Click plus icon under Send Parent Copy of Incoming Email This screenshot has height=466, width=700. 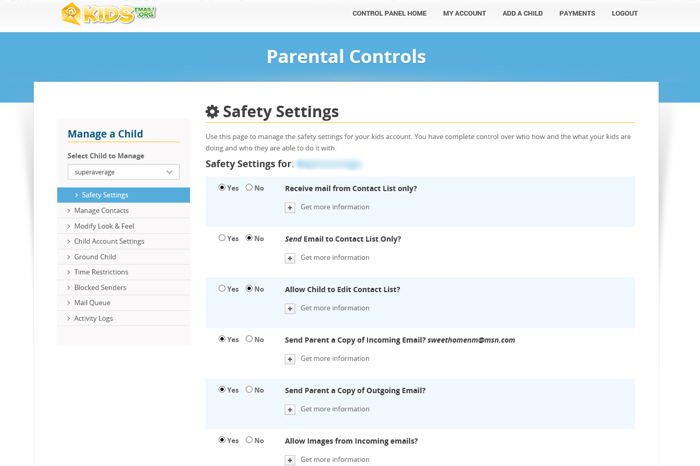290,359
